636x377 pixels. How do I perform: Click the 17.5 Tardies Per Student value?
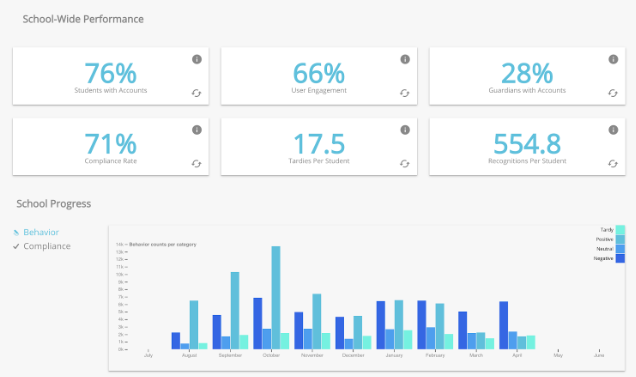point(319,144)
